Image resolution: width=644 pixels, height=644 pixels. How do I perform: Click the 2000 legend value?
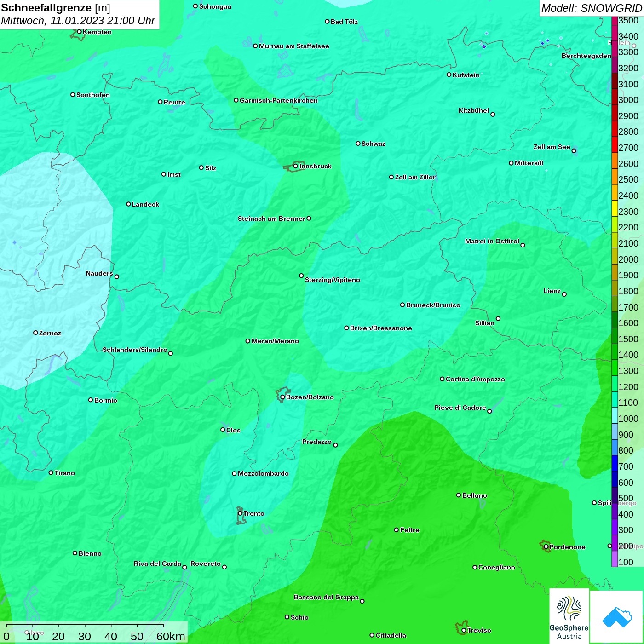628,259
